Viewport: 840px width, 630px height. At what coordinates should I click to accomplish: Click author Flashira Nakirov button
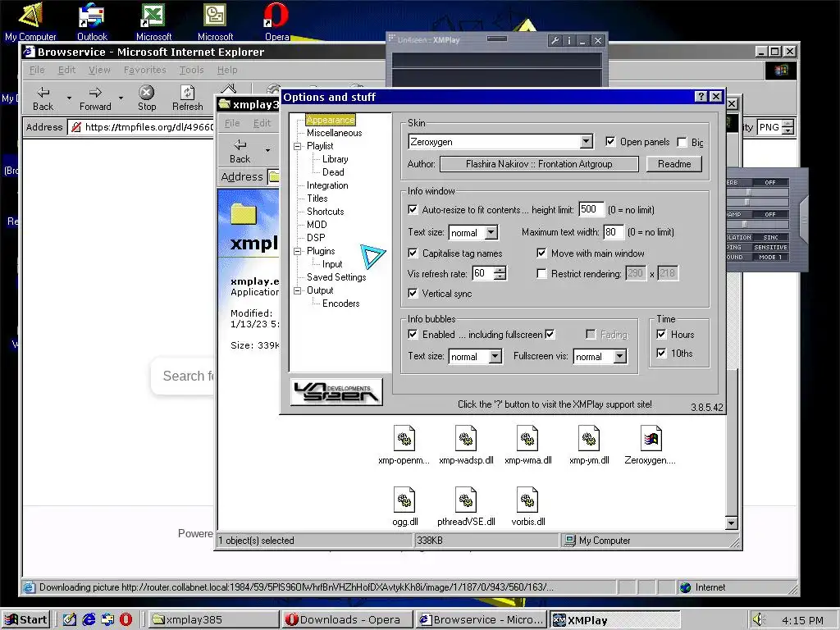point(539,164)
